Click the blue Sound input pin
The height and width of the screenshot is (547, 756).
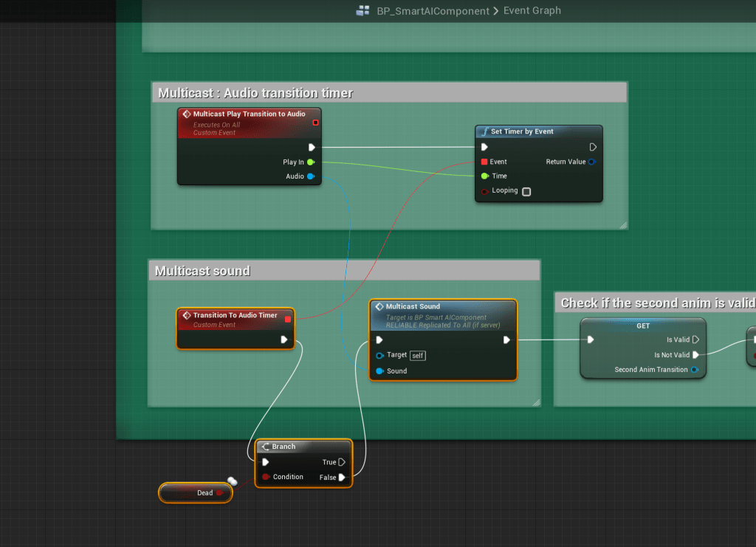point(380,371)
